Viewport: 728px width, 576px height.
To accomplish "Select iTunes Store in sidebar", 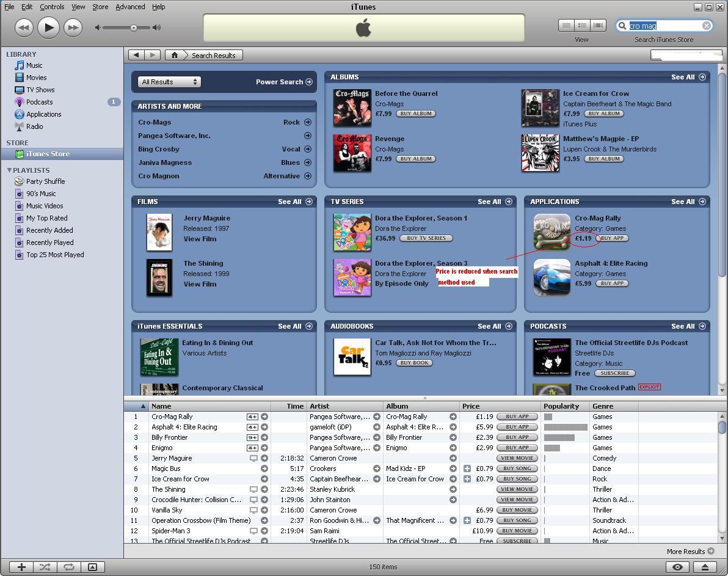I will (x=62, y=154).
